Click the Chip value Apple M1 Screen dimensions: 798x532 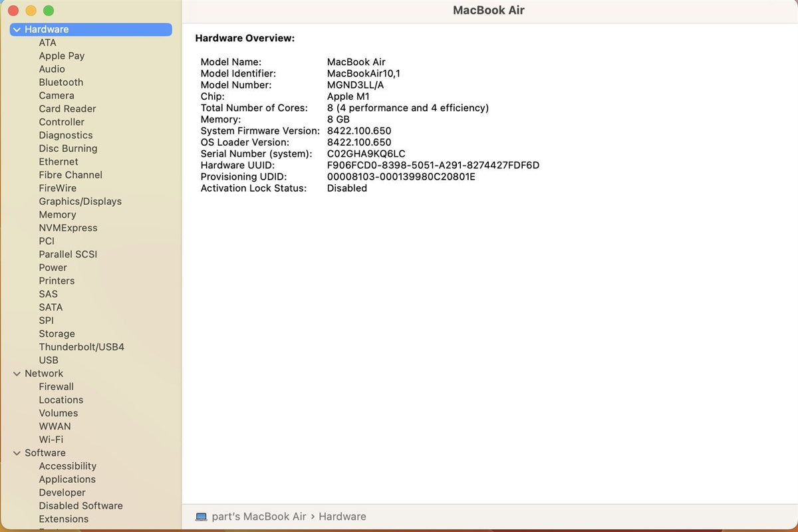coord(348,96)
